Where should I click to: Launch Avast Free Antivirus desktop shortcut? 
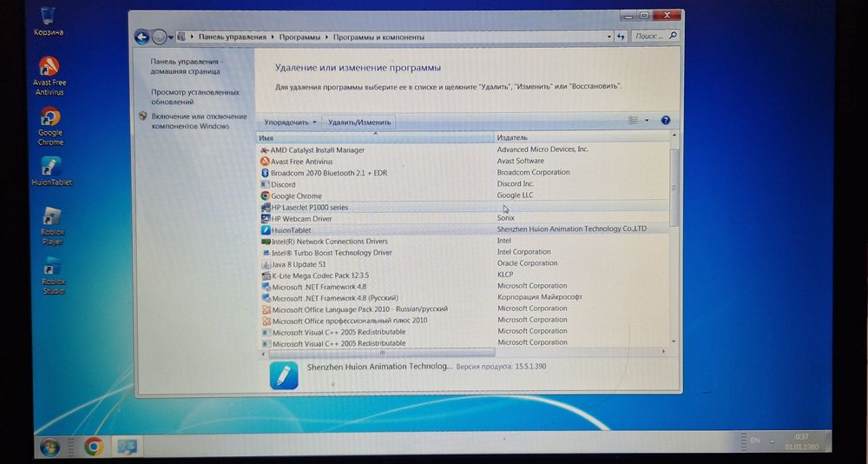coord(49,76)
